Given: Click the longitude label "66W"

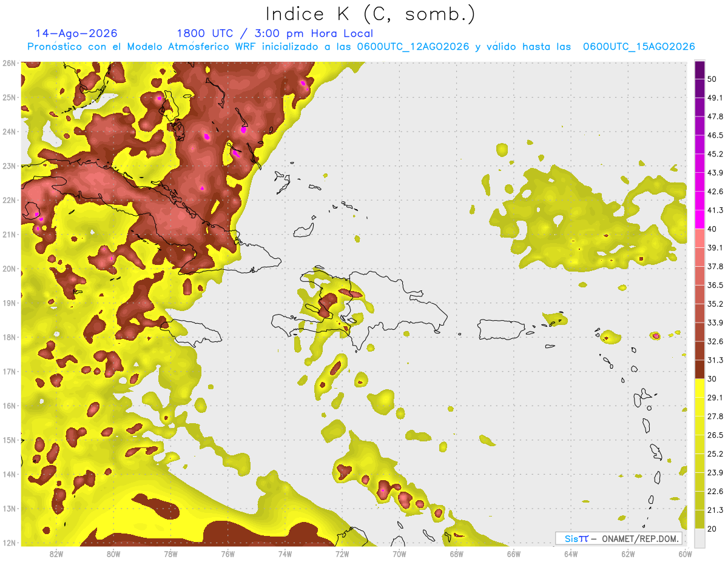Looking at the screenshot, I should pyautogui.click(x=514, y=554).
